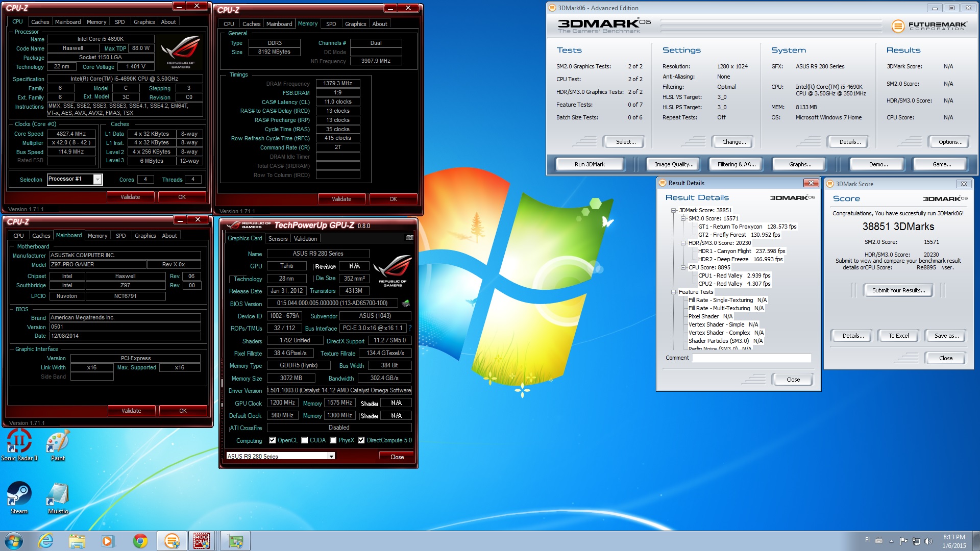
Task: Click the Options... button under Results
Action: pos(950,142)
